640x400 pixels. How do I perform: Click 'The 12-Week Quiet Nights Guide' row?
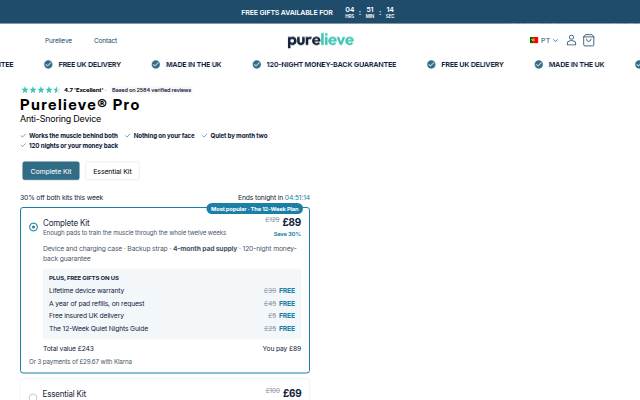[172, 329]
